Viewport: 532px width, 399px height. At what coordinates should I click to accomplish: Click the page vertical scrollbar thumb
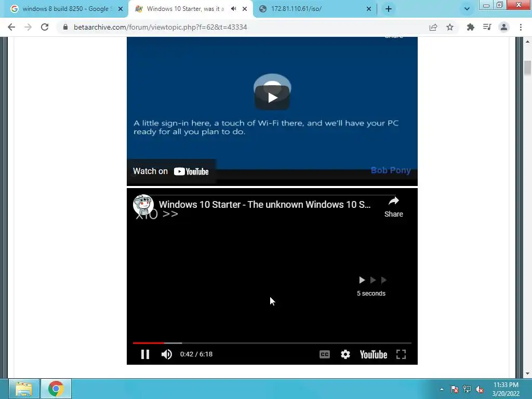[527, 68]
